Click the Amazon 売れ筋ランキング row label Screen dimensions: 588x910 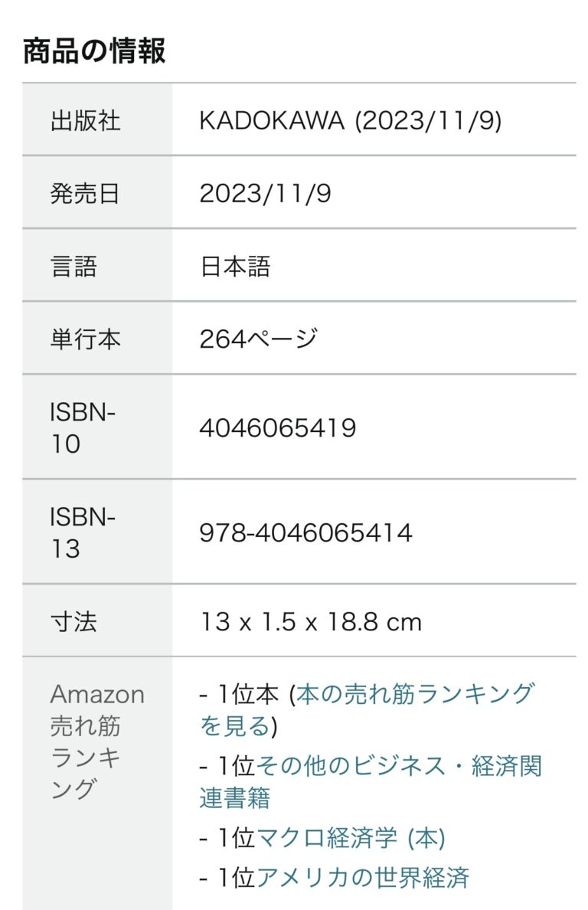96,740
